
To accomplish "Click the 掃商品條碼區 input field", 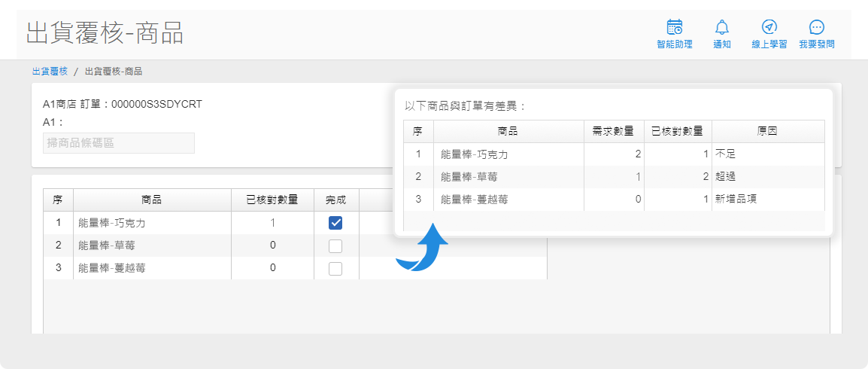I will (x=119, y=143).
